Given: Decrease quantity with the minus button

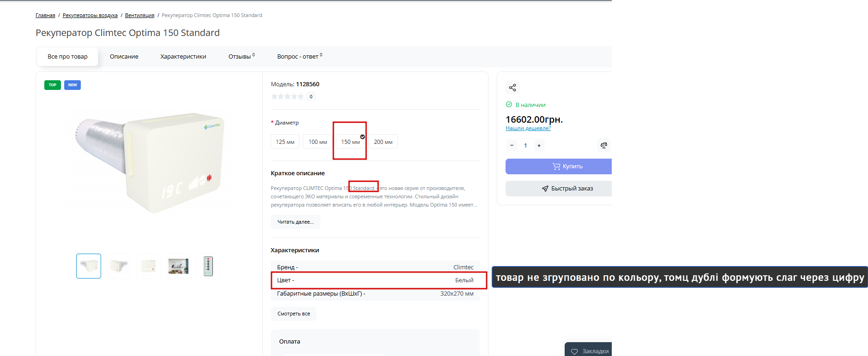Looking at the screenshot, I should click(x=512, y=145).
